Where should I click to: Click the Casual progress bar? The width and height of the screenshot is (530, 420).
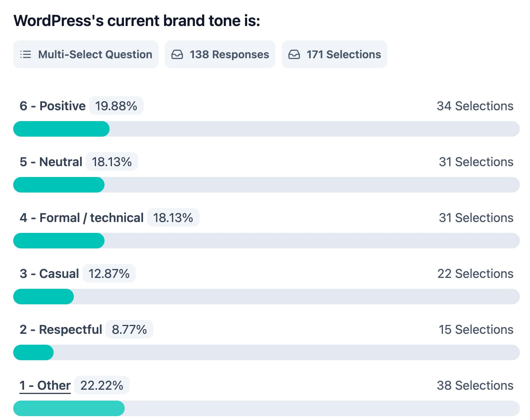(x=266, y=297)
